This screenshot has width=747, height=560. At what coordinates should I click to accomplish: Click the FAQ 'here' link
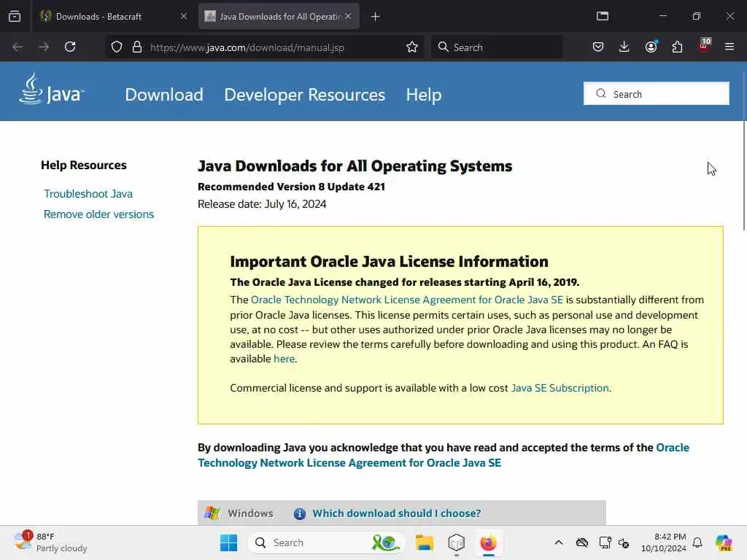[x=284, y=359]
